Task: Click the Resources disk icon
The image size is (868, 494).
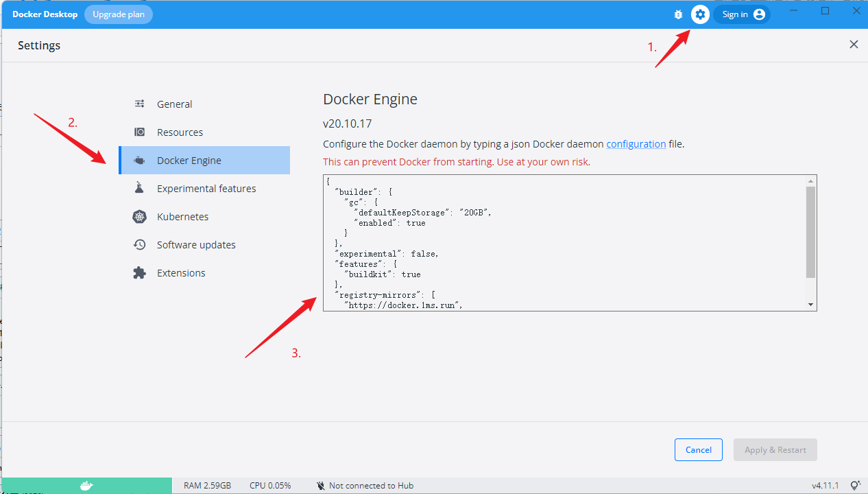Action: tap(140, 132)
